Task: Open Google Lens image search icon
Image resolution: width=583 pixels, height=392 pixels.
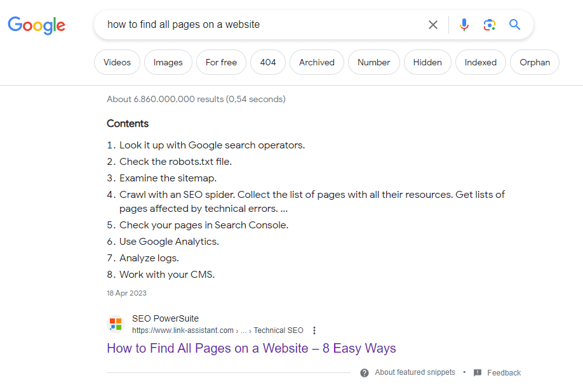Action: point(489,25)
